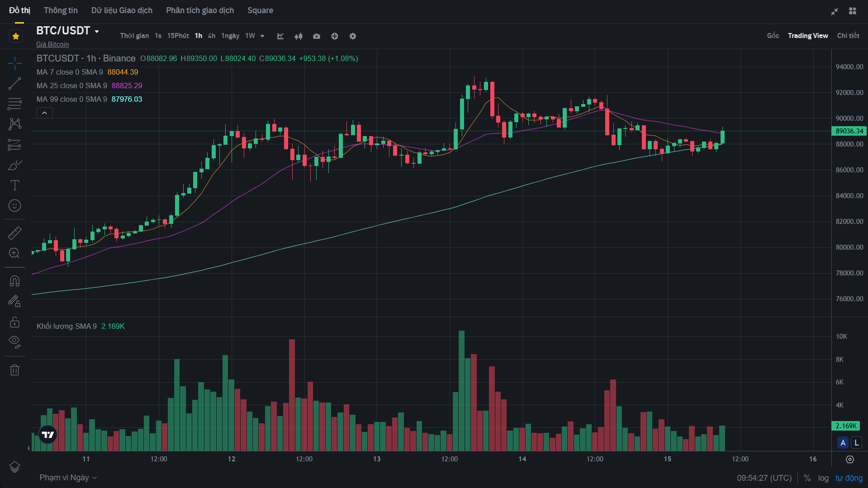
Task: Open the Phân tích giao dịch tab
Action: (200, 10)
